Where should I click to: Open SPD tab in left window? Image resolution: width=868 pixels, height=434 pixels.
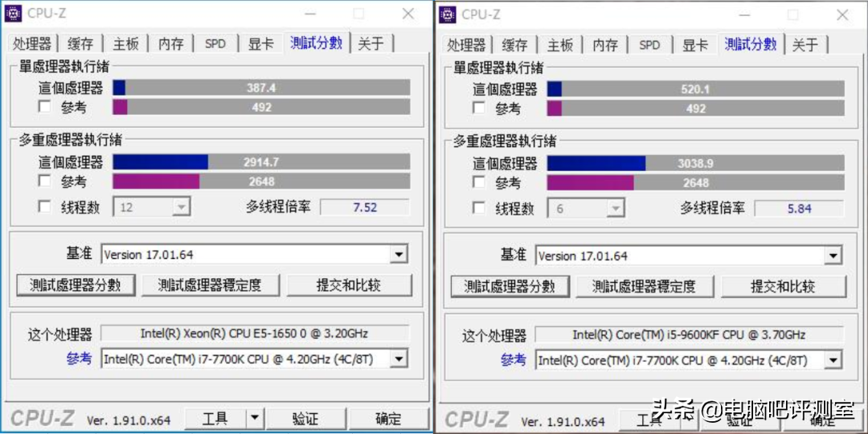(215, 43)
